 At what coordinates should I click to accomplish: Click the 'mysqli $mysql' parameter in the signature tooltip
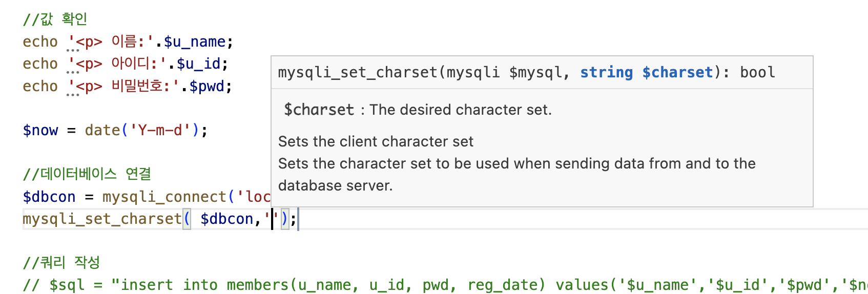coord(504,72)
